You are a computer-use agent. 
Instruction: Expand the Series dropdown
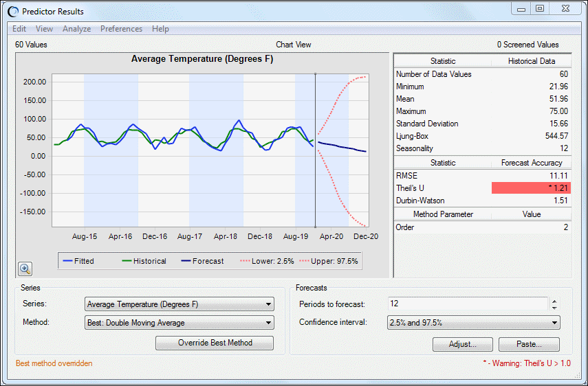coord(179,304)
